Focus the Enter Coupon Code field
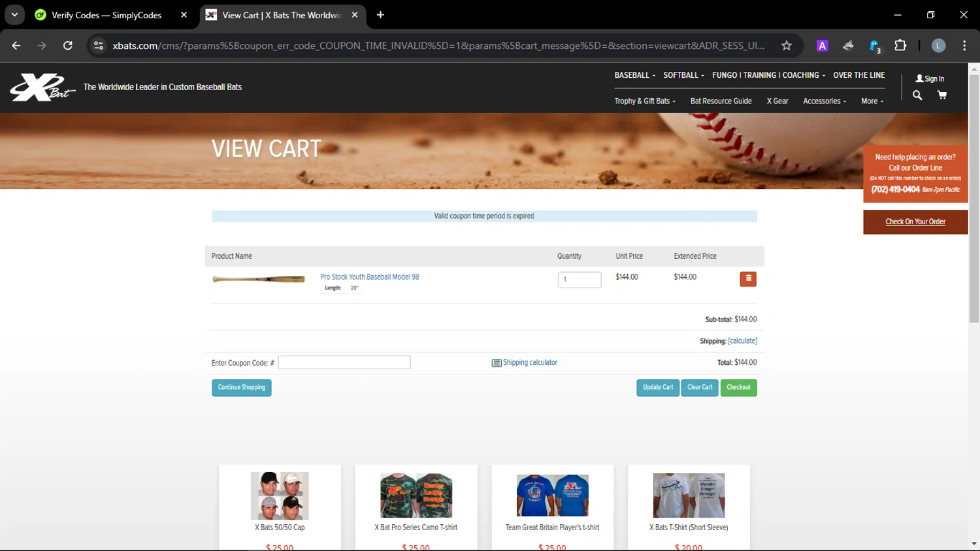The height and width of the screenshot is (551, 980). click(x=344, y=363)
